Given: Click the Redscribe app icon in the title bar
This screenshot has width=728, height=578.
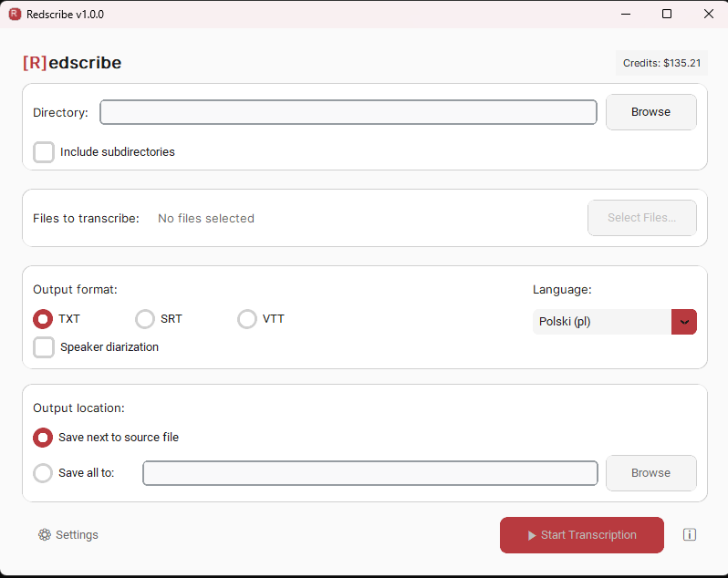Looking at the screenshot, I should (x=15, y=14).
